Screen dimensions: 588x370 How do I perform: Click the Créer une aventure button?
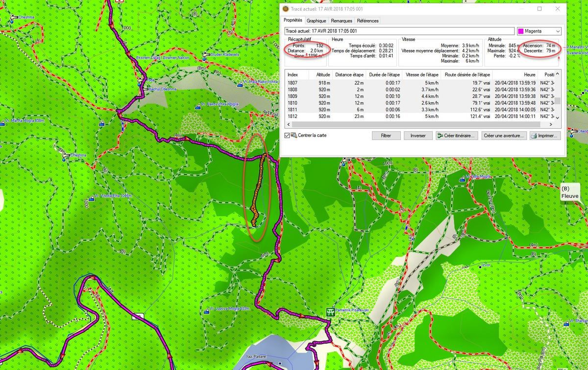point(504,136)
